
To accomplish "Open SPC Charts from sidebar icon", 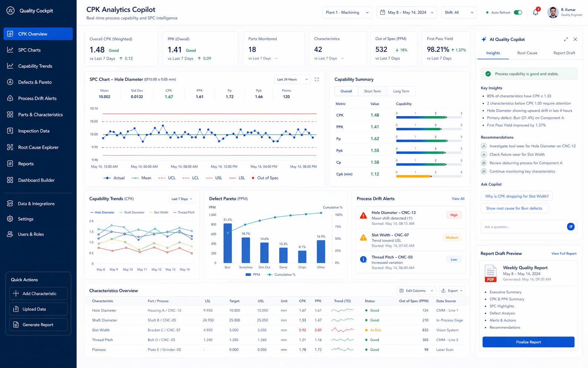I will pyautogui.click(x=10, y=50).
